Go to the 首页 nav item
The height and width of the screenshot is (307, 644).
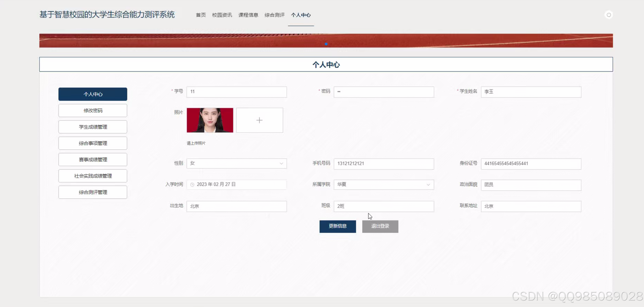[x=200, y=15]
